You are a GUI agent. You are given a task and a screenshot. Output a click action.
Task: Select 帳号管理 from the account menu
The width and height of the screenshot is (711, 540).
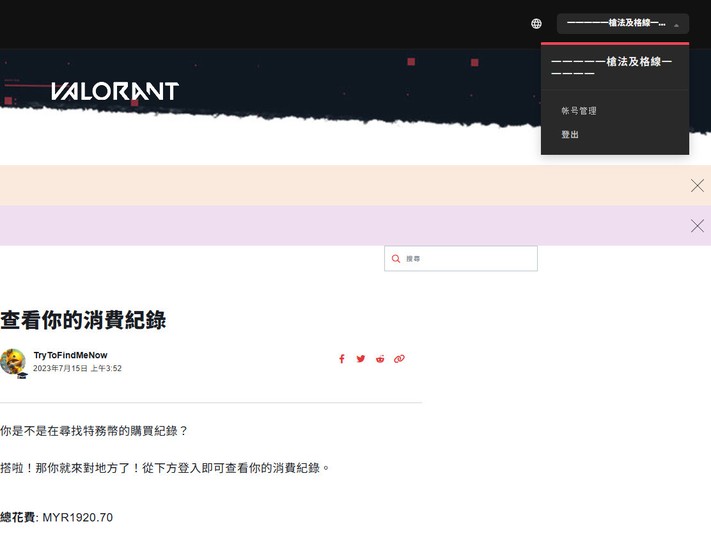click(579, 111)
